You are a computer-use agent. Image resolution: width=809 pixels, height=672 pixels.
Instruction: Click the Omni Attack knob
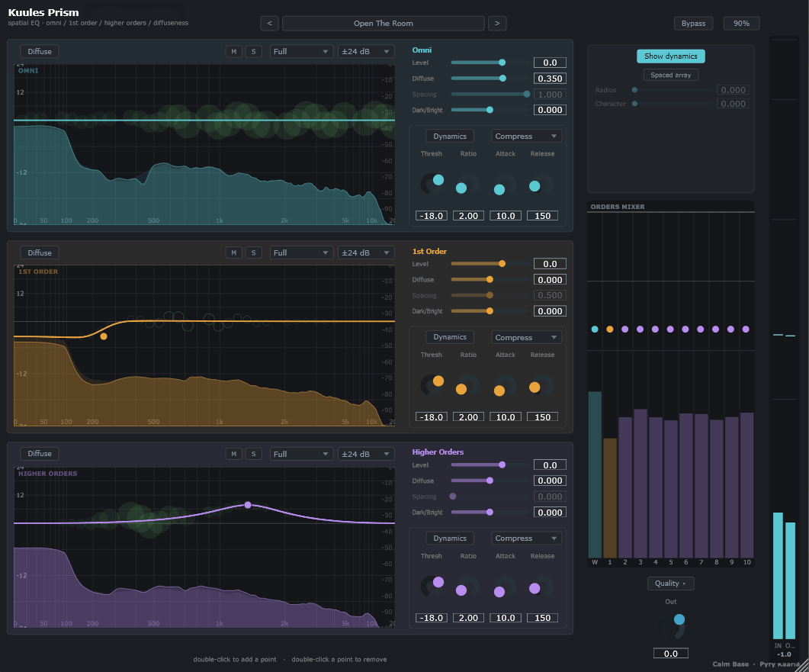[505, 184]
